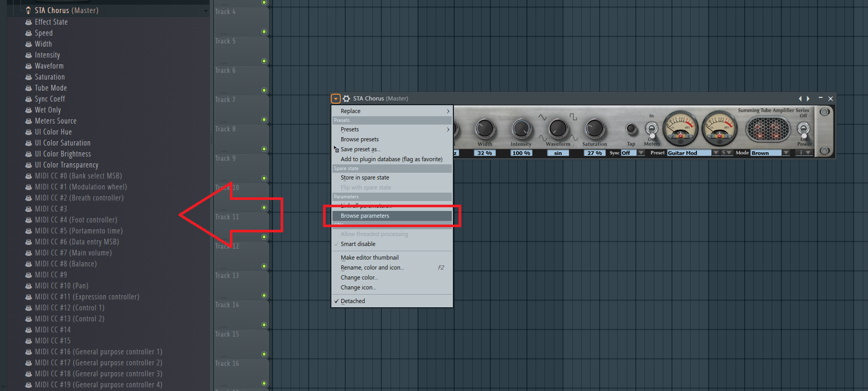Click the Width value field showing 32 %

click(485, 153)
